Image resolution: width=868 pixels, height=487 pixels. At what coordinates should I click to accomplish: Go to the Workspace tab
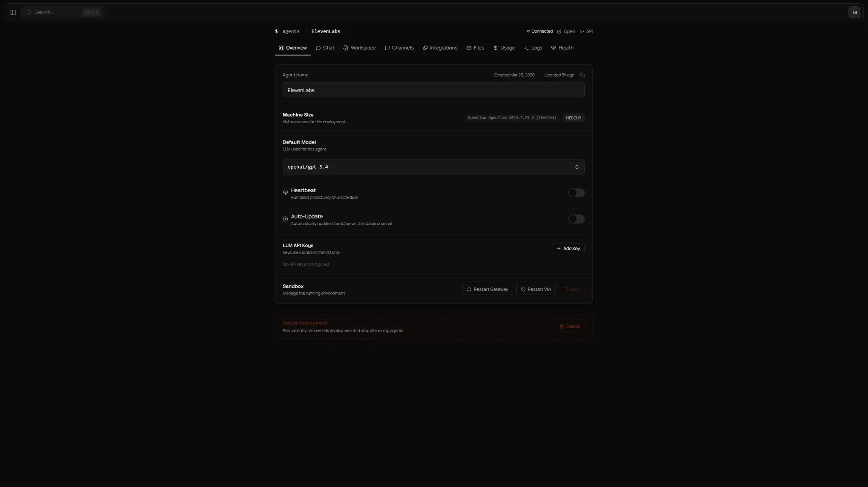tap(359, 48)
